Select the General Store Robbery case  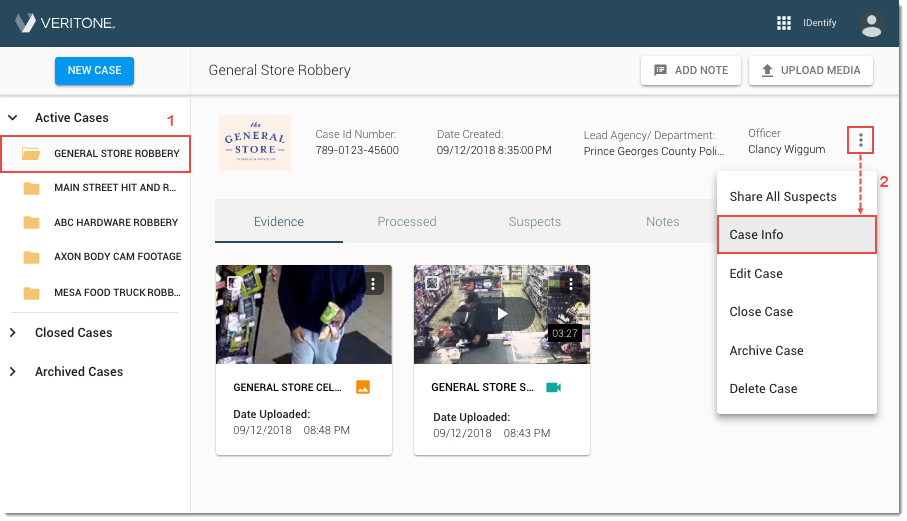(95, 153)
